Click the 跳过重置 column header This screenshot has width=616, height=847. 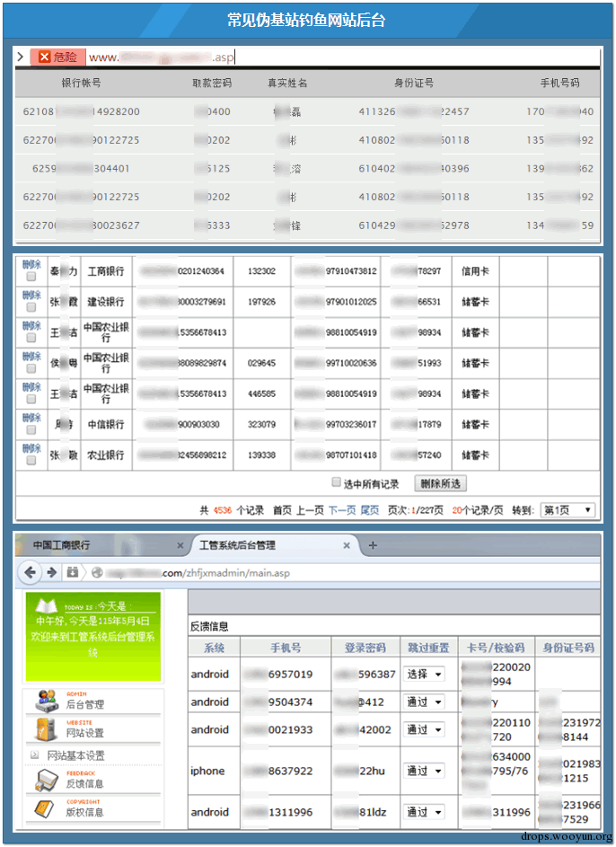point(428,648)
